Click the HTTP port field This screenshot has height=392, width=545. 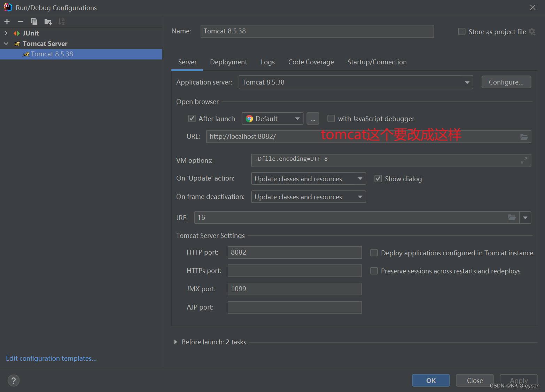(x=295, y=253)
